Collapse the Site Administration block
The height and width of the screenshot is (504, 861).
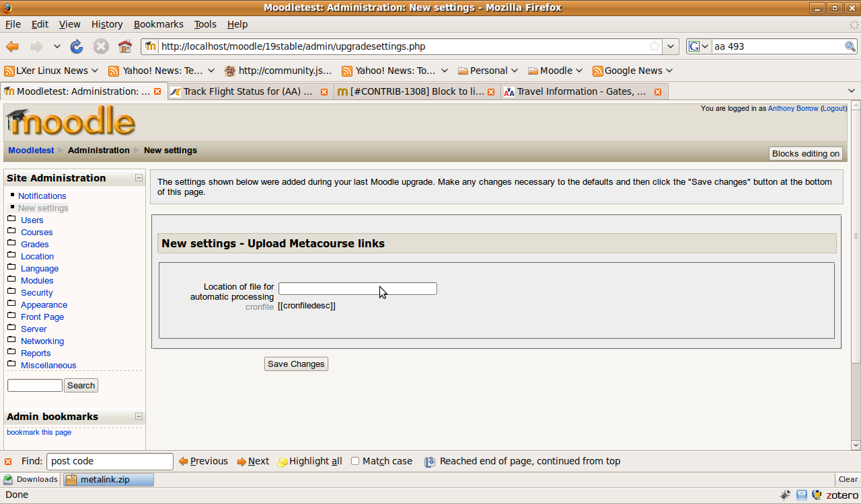pyautogui.click(x=139, y=178)
